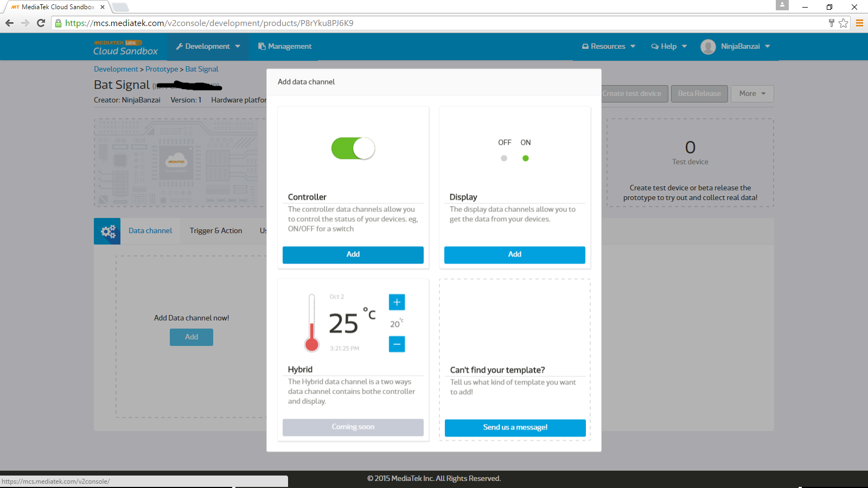
Task: Click the Chrome profile person icon
Action: (782, 5)
